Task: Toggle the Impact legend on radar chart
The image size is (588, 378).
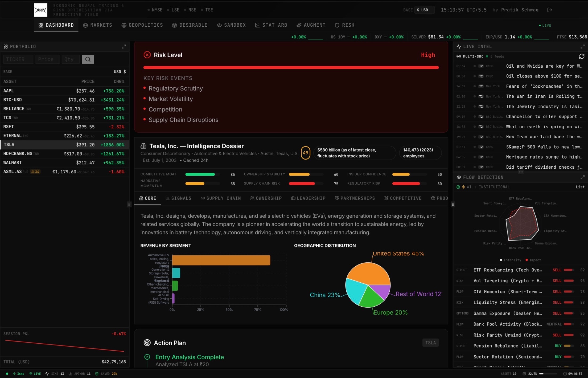Action: coord(533,260)
